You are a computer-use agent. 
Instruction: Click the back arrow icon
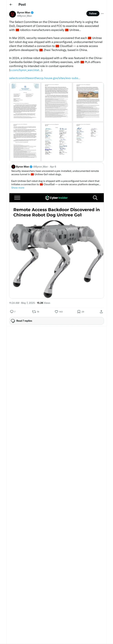11,5
